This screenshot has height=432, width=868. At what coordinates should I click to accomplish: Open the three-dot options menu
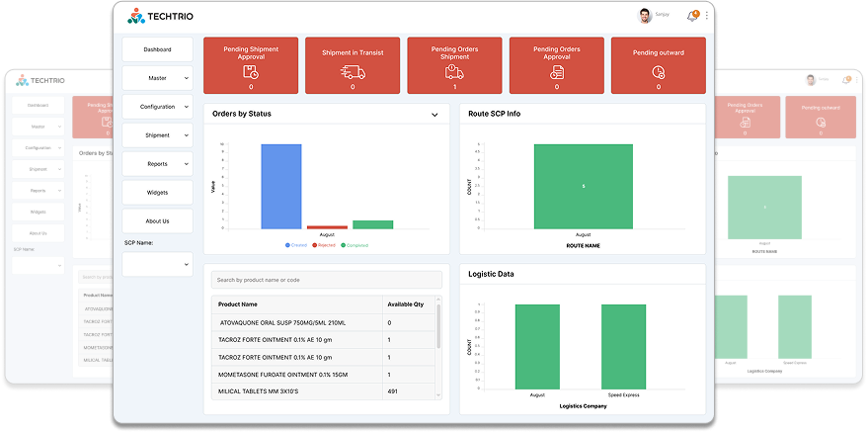click(x=707, y=16)
